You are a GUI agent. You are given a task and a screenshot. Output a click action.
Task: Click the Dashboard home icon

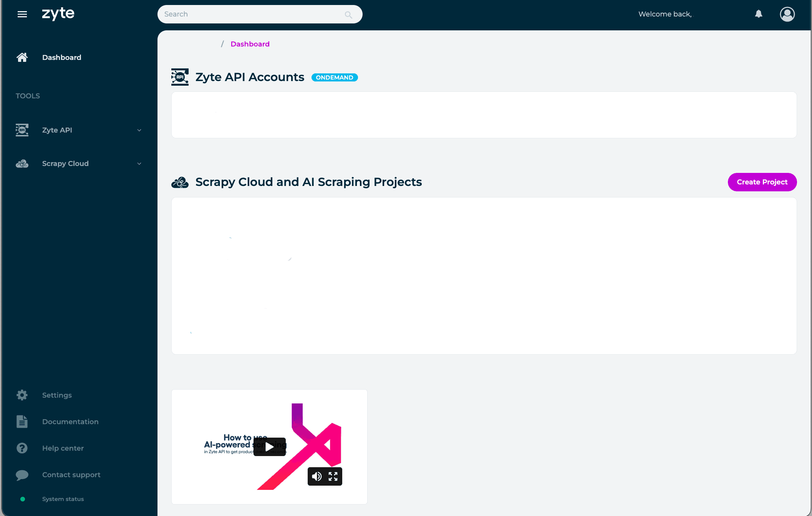[22, 57]
